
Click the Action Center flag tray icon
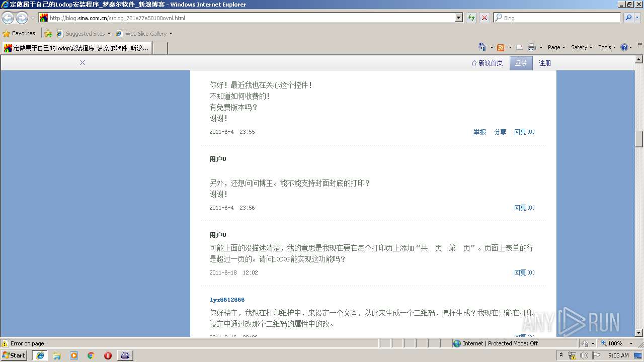[x=596, y=355]
